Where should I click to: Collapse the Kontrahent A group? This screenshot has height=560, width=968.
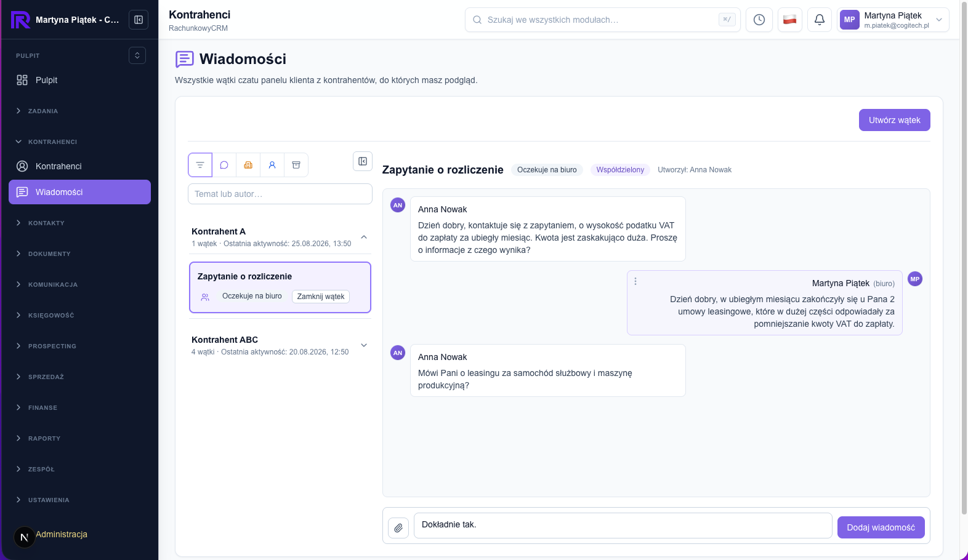pos(364,237)
